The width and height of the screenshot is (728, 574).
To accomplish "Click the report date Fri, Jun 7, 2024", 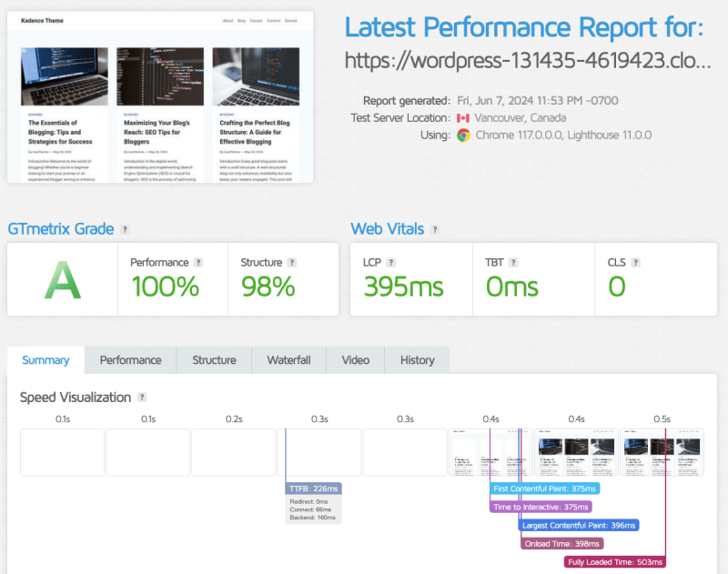I will point(537,101).
